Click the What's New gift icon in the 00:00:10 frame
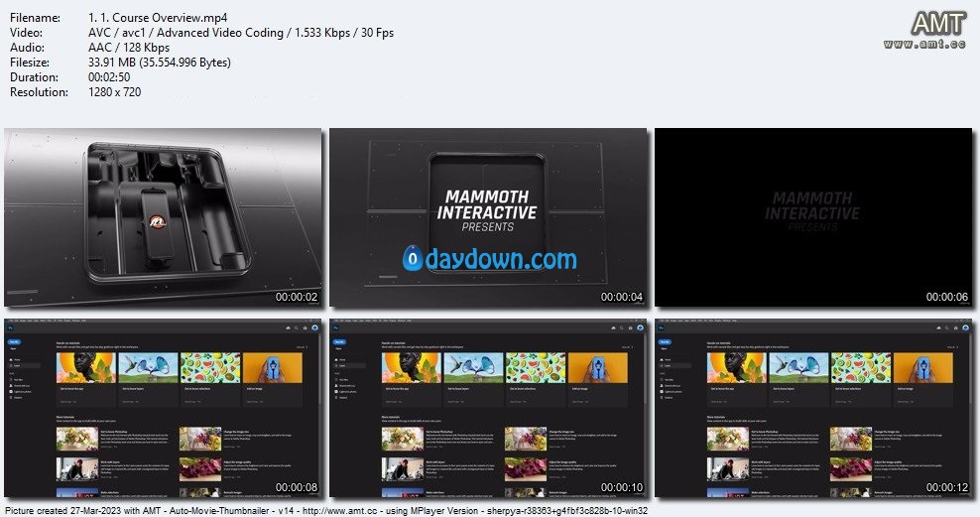980x517 pixels. click(630, 328)
